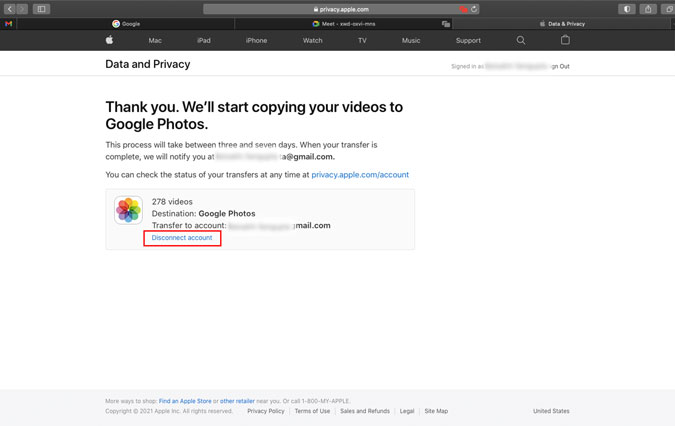The width and height of the screenshot is (675, 426).
Task: Open the iPad menu item
Action: click(204, 40)
